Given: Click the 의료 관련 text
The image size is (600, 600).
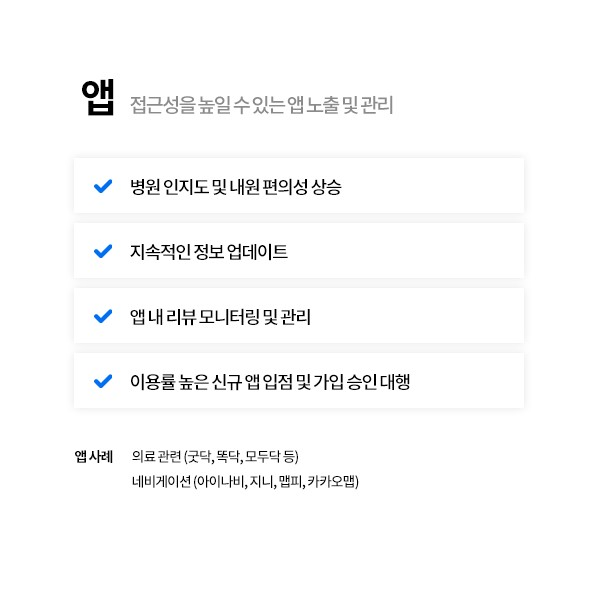Looking at the screenshot, I should (156, 457).
